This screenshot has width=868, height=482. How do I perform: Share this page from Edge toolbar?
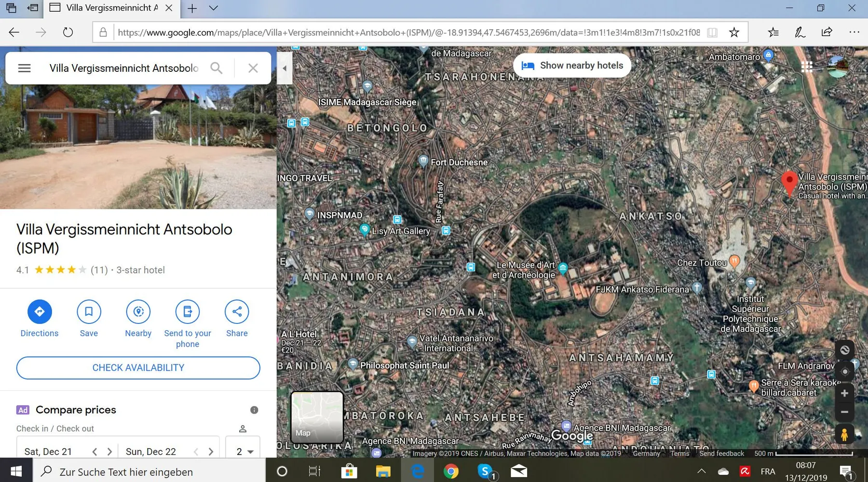point(827,32)
